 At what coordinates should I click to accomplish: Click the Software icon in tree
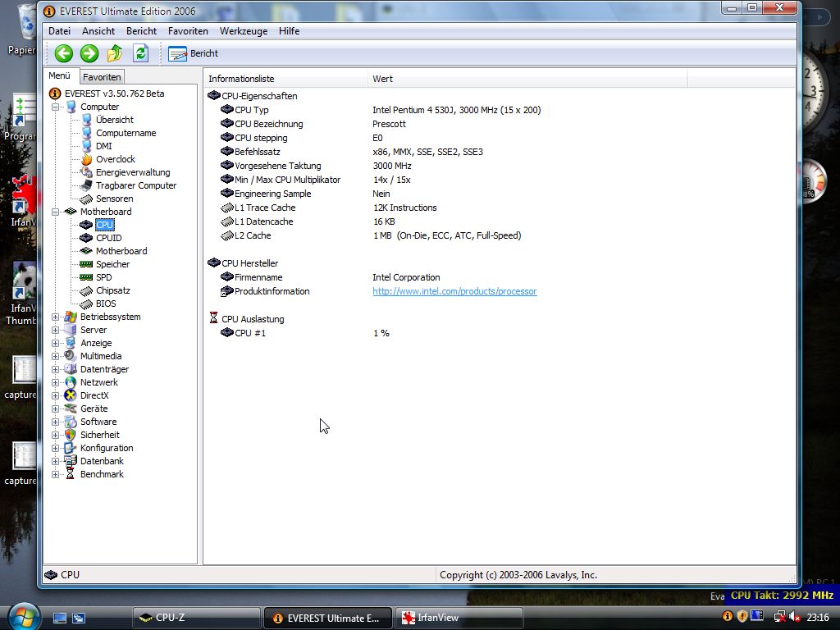71,422
